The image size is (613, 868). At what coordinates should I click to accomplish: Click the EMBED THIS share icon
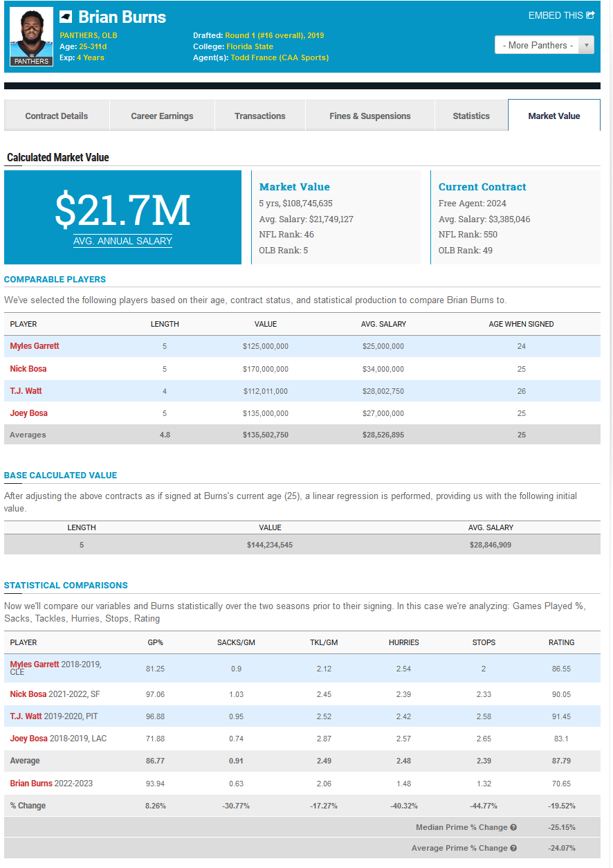pyautogui.click(x=590, y=15)
